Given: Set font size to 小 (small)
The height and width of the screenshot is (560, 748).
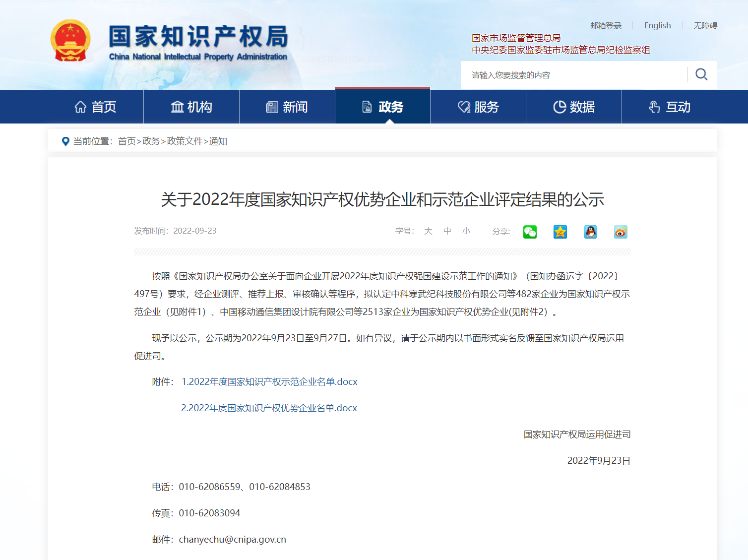Looking at the screenshot, I should pos(466,231).
